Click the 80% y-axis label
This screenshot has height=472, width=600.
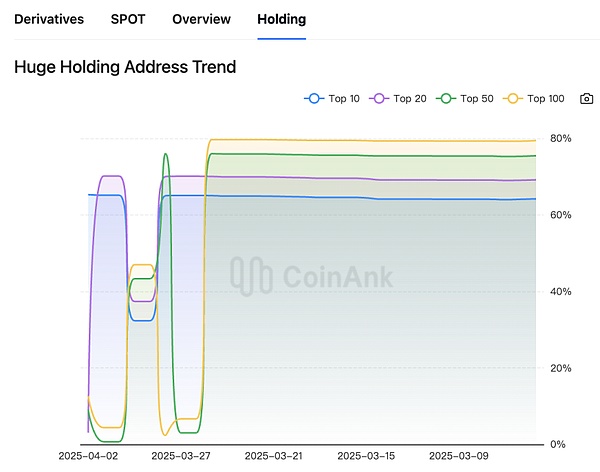tap(560, 138)
